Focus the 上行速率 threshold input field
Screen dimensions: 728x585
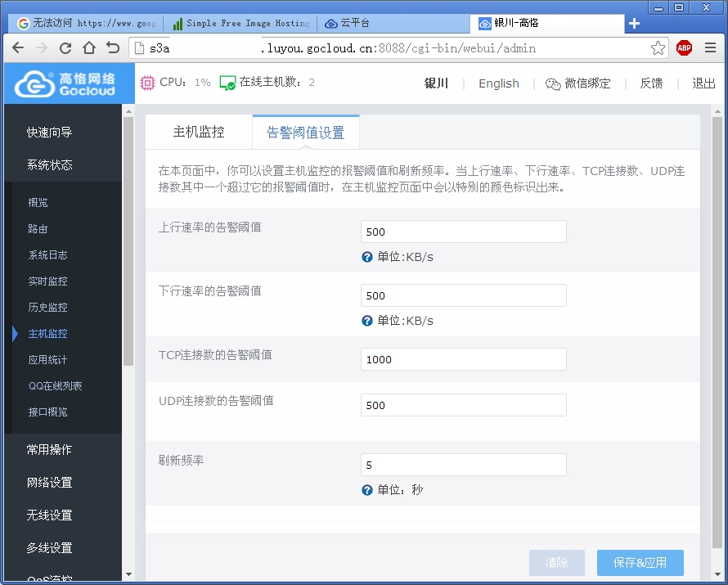click(463, 232)
